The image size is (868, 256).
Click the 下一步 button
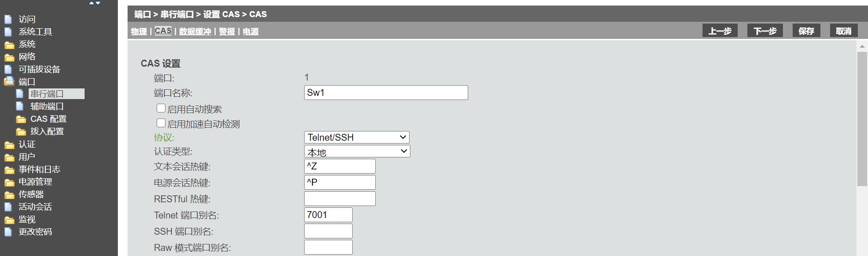coord(765,31)
